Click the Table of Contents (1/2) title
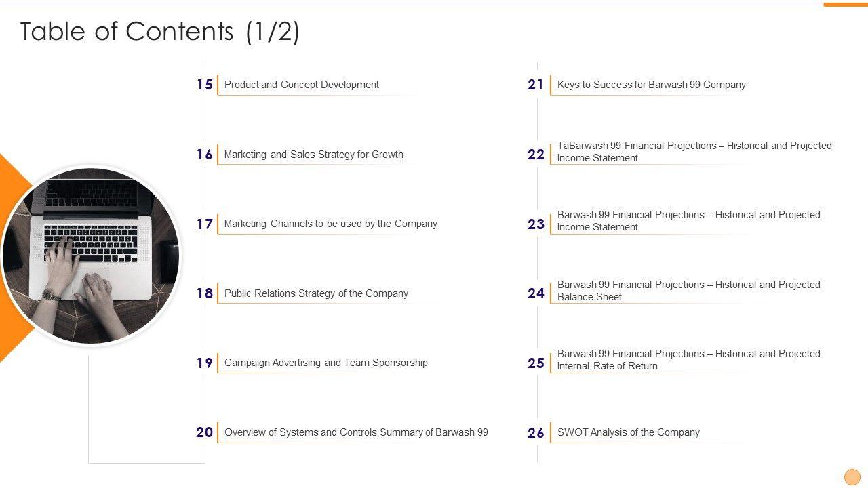Screen dimensions: 868x488 point(160,32)
